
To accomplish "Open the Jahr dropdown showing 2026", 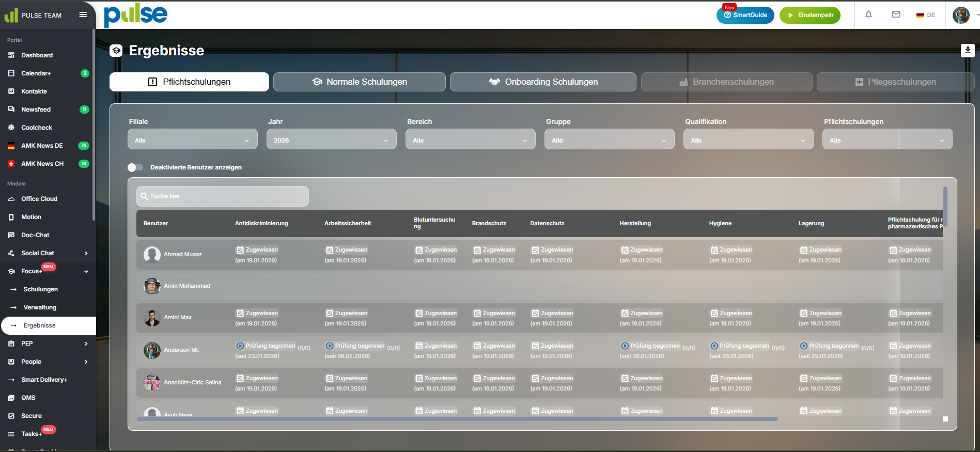I will click(x=332, y=139).
